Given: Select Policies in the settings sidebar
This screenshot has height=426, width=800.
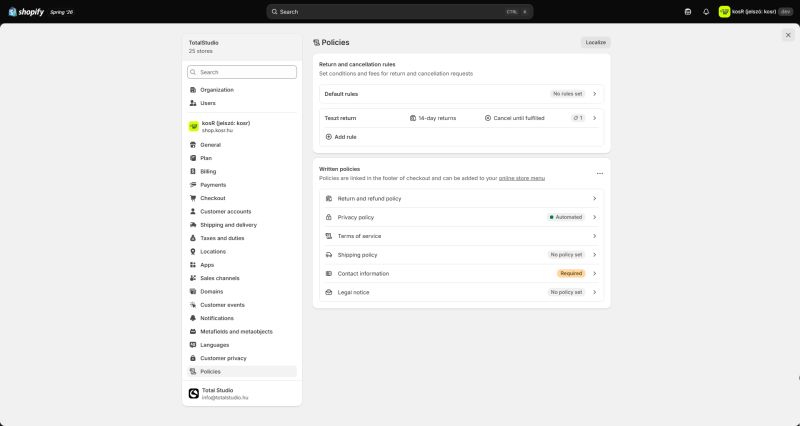Looking at the screenshot, I should [242, 371].
